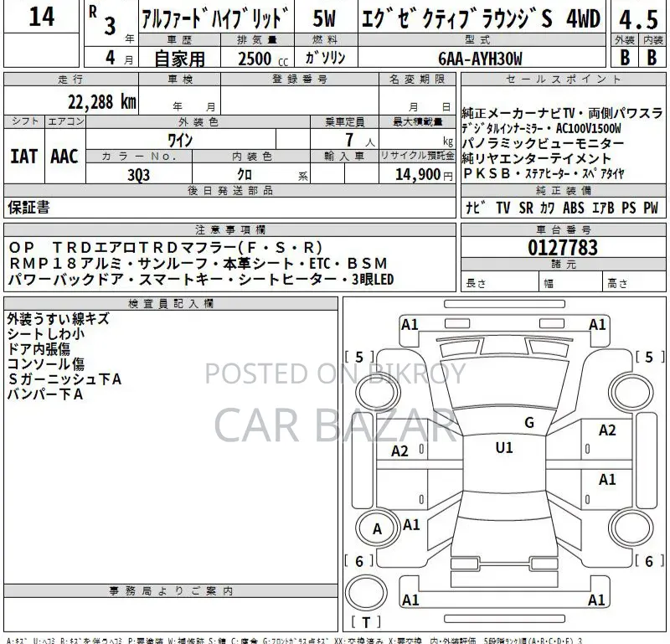Click the "[T]" spare tire label
Image resolution: width=670 pixels, height=644 pixels.
point(366,622)
